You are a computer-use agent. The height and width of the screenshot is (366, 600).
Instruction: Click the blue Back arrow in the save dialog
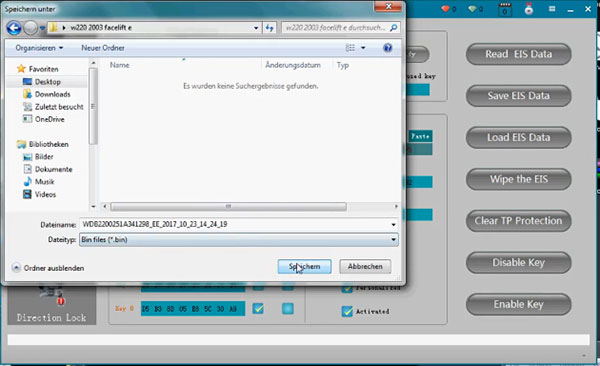(x=14, y=28)
